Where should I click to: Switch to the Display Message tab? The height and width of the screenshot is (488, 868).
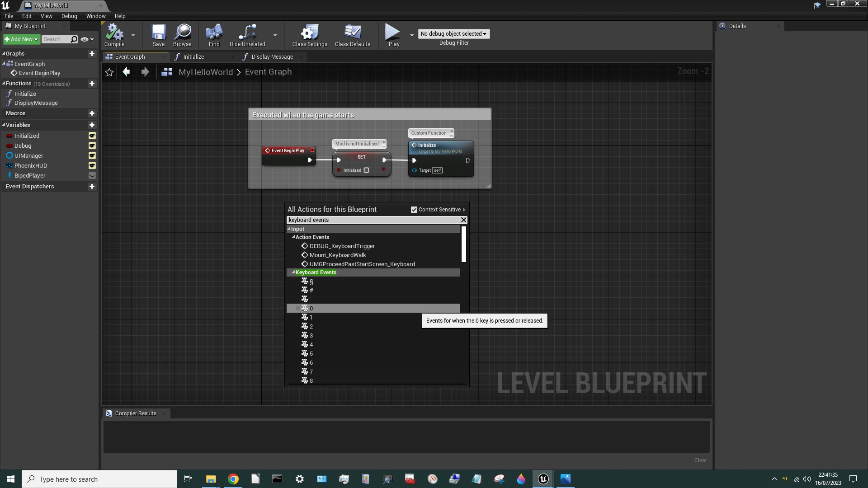click(x=271, y=57)
